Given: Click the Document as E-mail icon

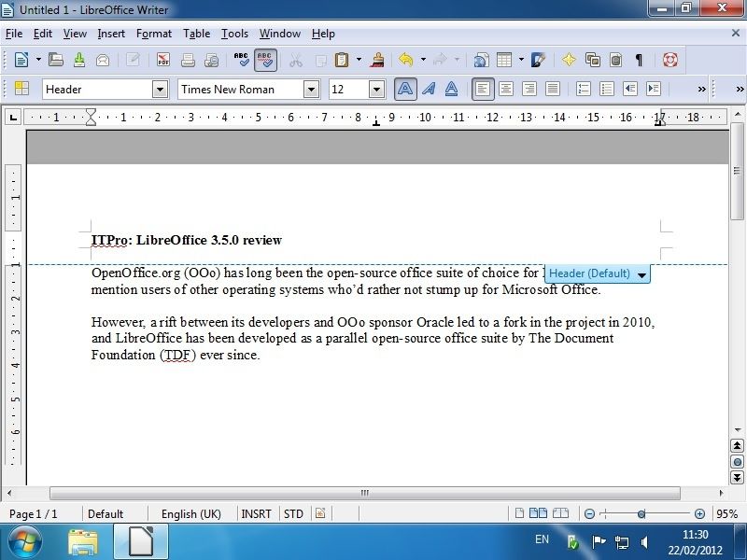Looking at the screenshot, I should [x=103, y=60].
